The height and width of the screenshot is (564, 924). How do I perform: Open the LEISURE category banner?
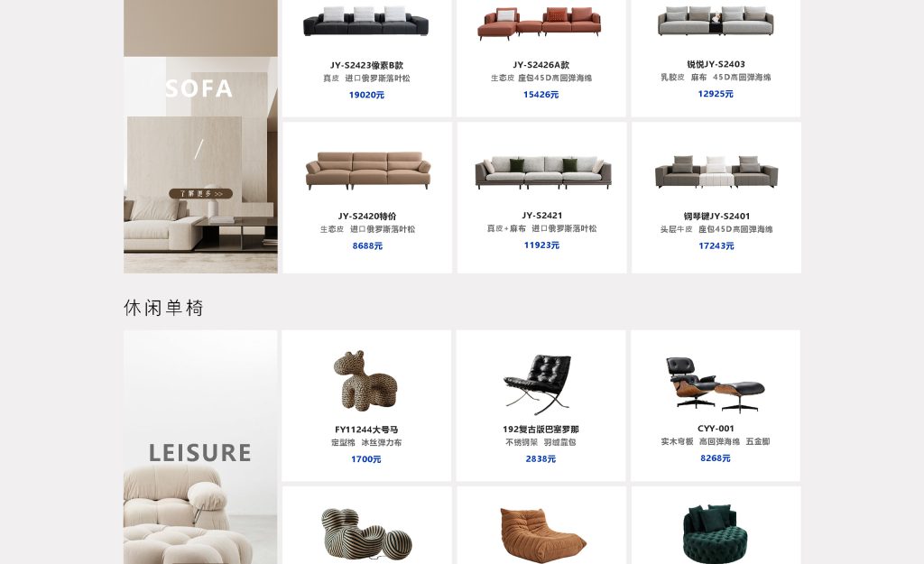[x=200, y=447]
